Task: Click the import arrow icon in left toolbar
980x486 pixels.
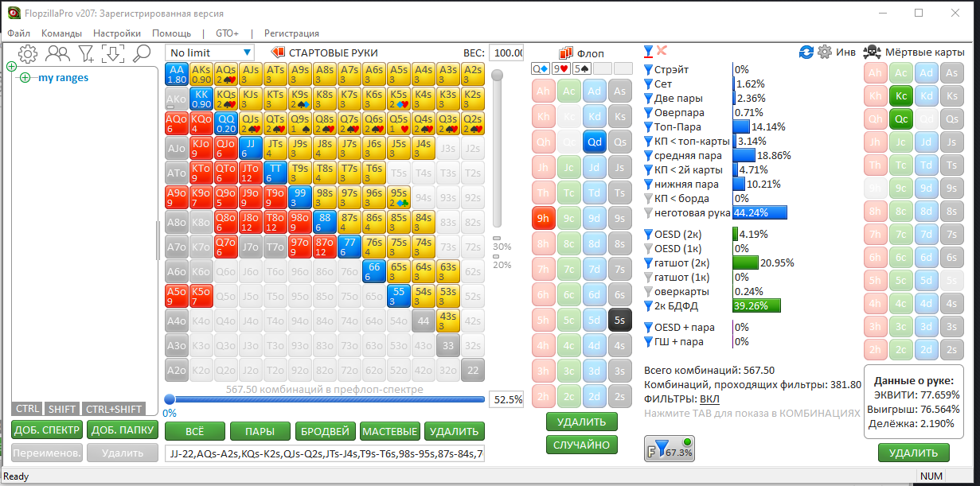Action: pyautogui.click(x=114, y=53)
